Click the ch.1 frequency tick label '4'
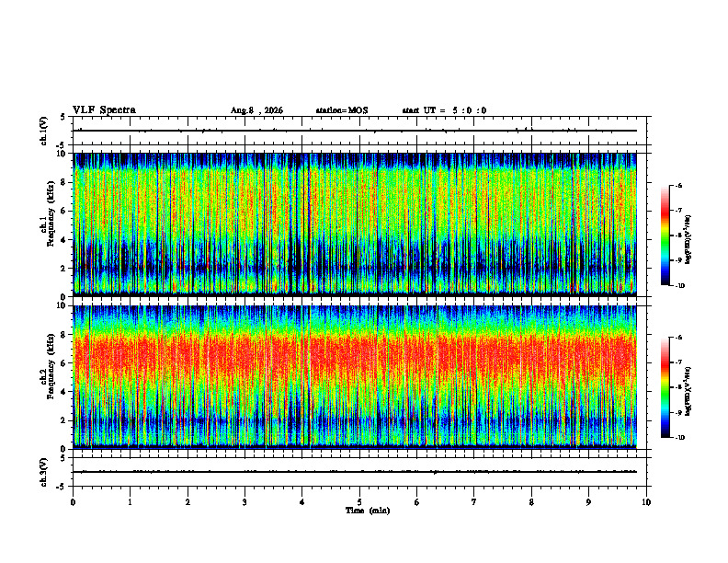 pyautogui.click(x=64, y=240)
